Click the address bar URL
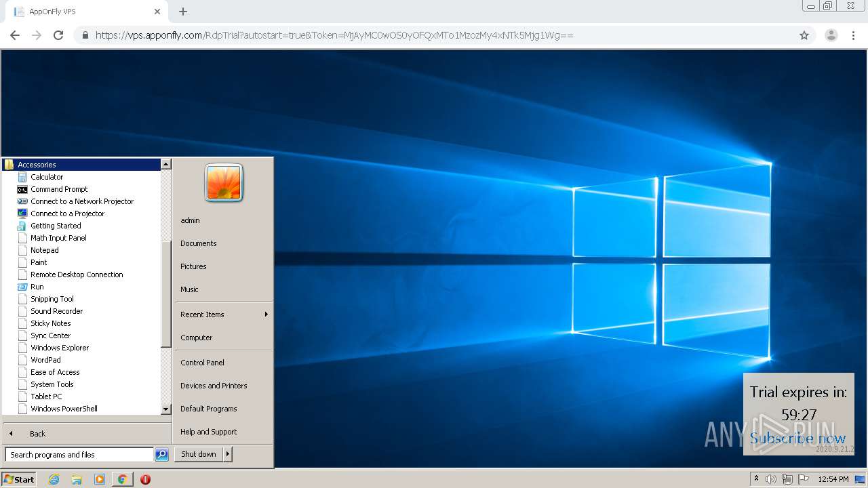Image resolution: width=868 pixels, height=488 pixels. [x=334, y=35]
